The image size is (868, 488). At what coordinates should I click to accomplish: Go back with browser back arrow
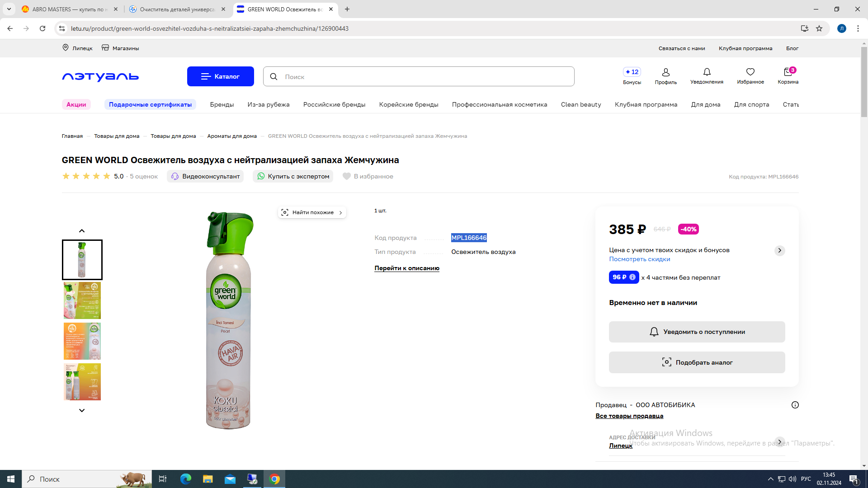tap(10, 28)
